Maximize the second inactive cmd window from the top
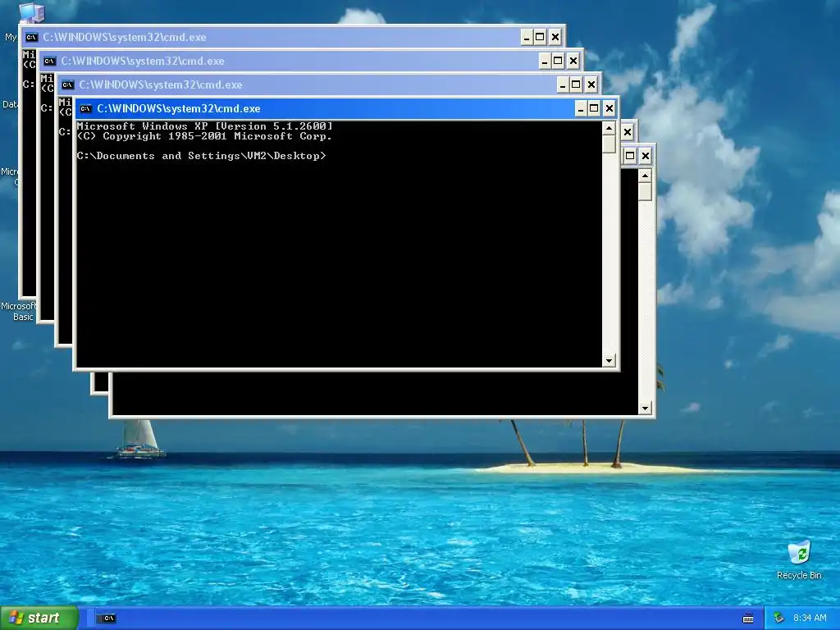The height and width of the screenshot is (630, 840). [x=558, y=61]
